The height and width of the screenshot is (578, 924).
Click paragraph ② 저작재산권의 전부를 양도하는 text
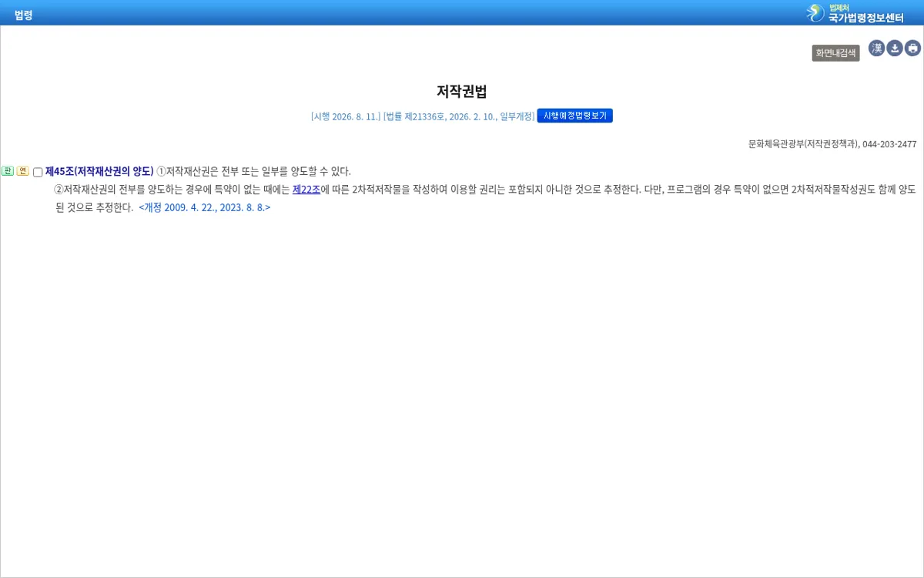click(485, 198)
